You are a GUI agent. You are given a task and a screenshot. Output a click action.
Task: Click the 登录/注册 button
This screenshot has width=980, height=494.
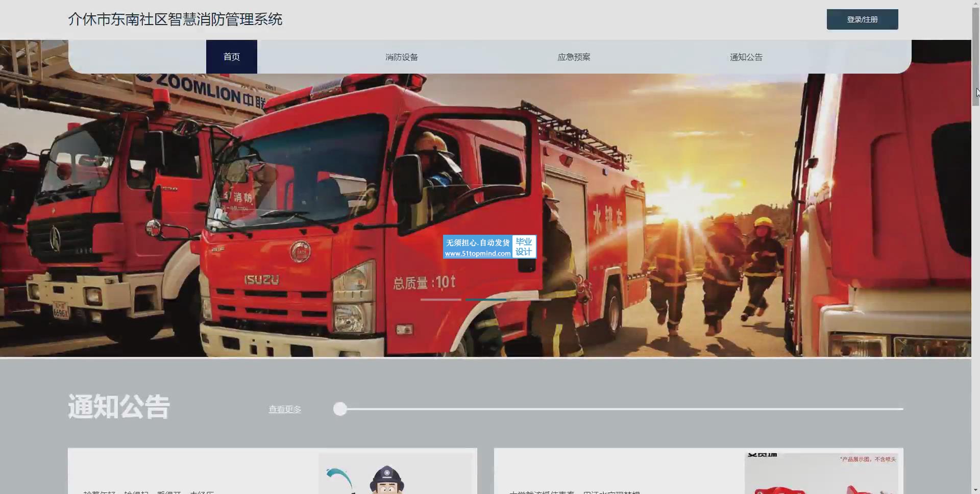[862, 19]
